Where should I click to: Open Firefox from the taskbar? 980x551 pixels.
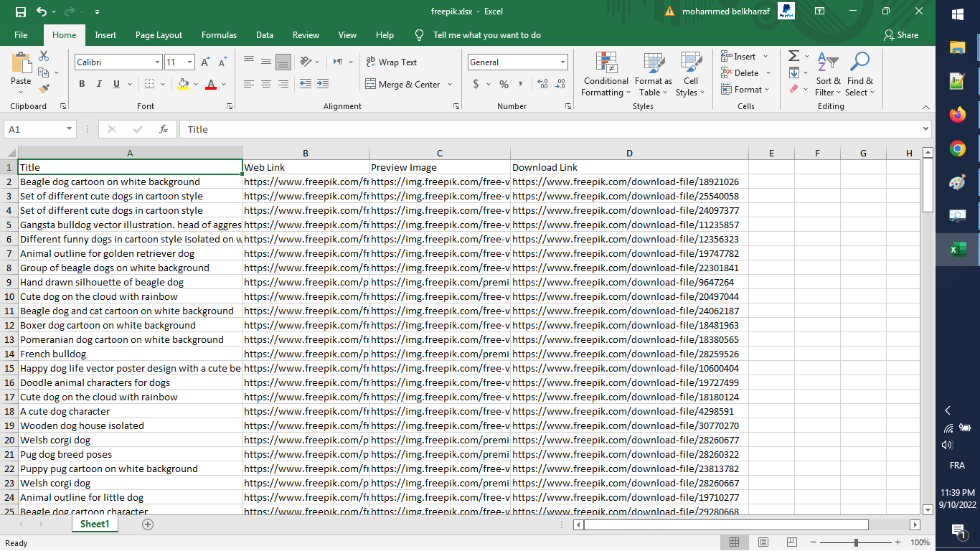click(957, 115)
